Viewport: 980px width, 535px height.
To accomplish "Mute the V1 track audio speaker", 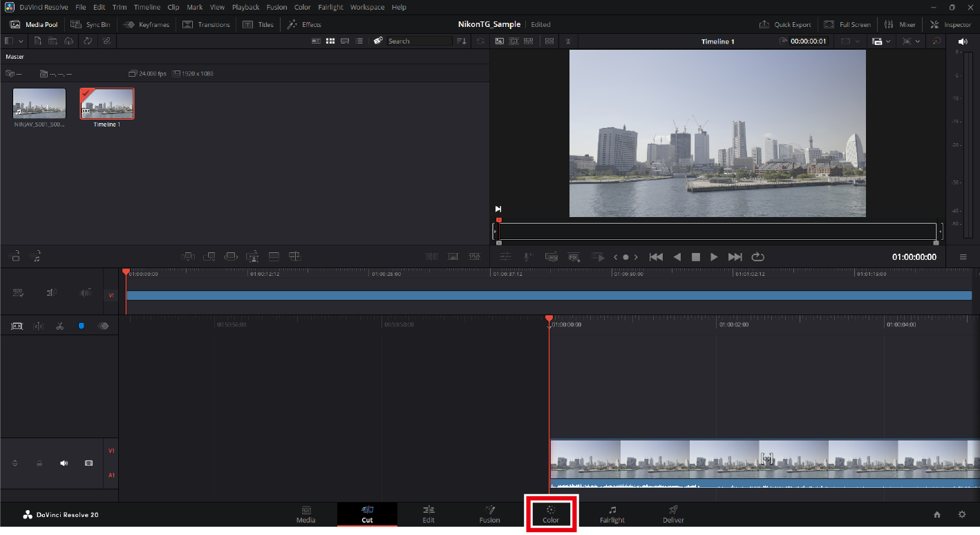I will point(64,463).
